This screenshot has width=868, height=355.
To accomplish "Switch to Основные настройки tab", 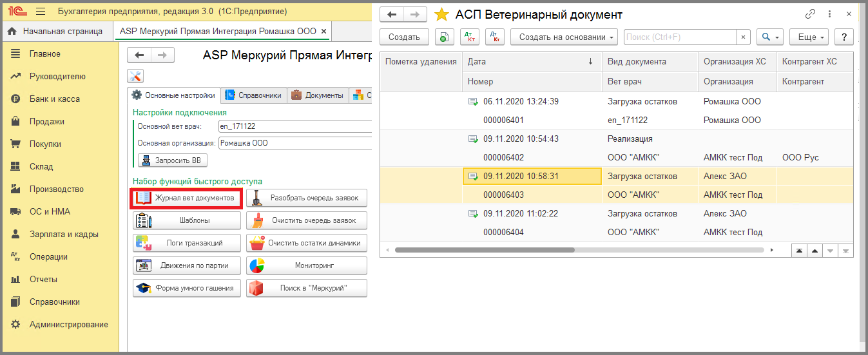I will tap(173, 95).
